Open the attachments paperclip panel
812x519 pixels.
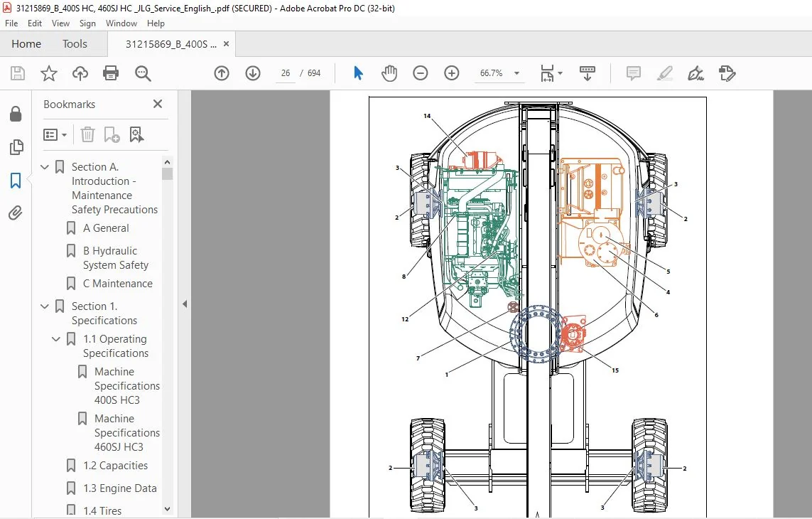pos(16,213)
